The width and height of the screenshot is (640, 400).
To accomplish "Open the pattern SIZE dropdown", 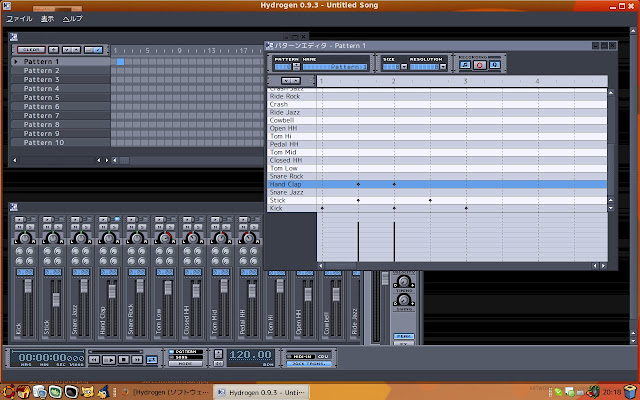I will (404, 67).
